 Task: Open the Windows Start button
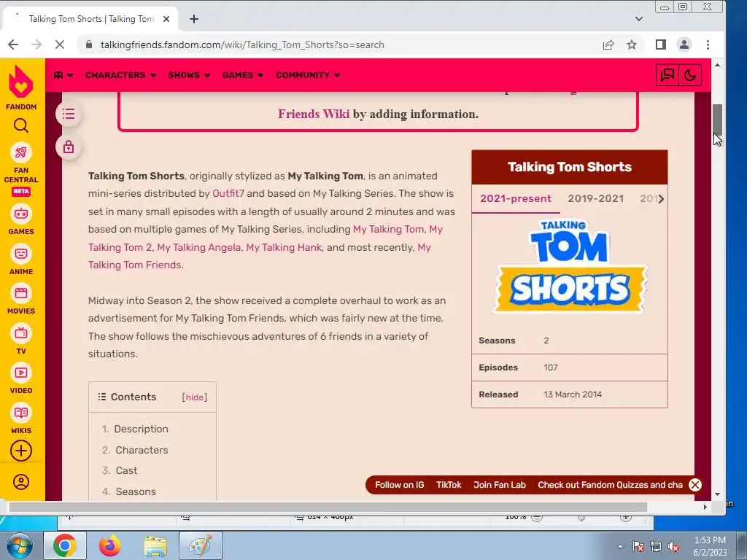coord(19,545)
